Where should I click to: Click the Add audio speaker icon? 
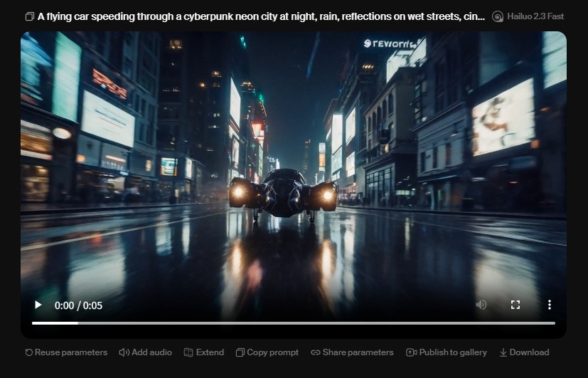tap(124, 352)
